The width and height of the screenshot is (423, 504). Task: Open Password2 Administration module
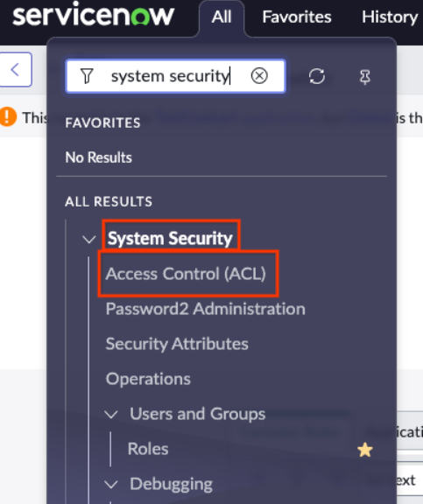206,309
